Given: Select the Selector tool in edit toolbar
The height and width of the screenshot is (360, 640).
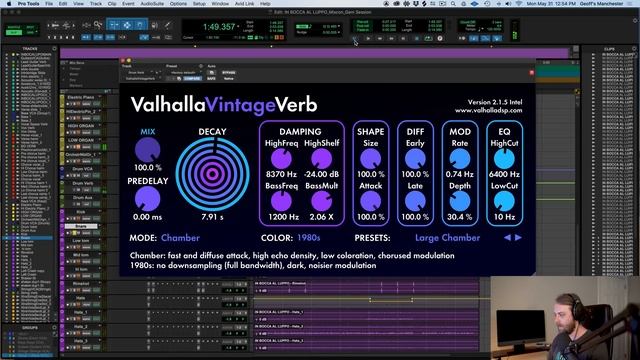Looking at the screenshot, I should point(127,25).
